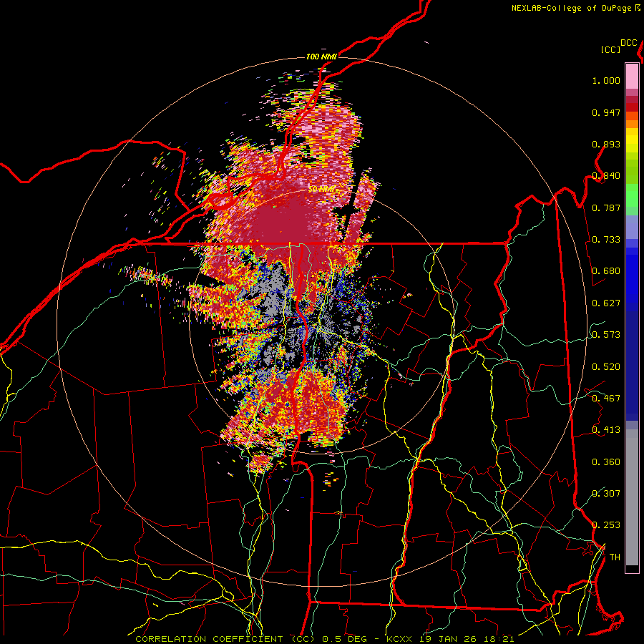Select the 0.733 legend value
The height and width of the screenshot is (644, 644).
[606, 240]
